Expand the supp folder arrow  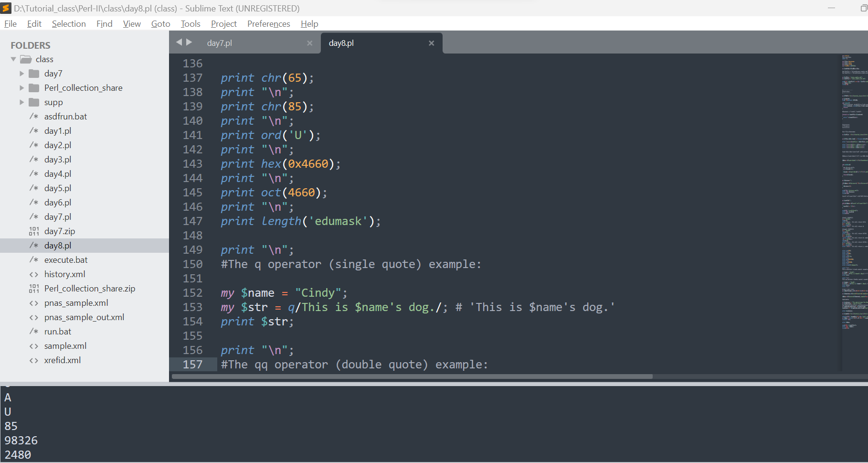click(x=21, y=102)
